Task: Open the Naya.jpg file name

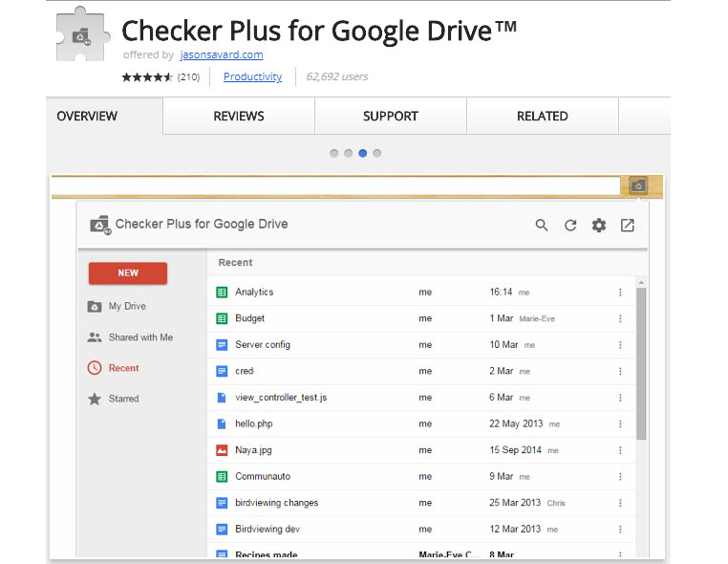Action: pos(253,450)
